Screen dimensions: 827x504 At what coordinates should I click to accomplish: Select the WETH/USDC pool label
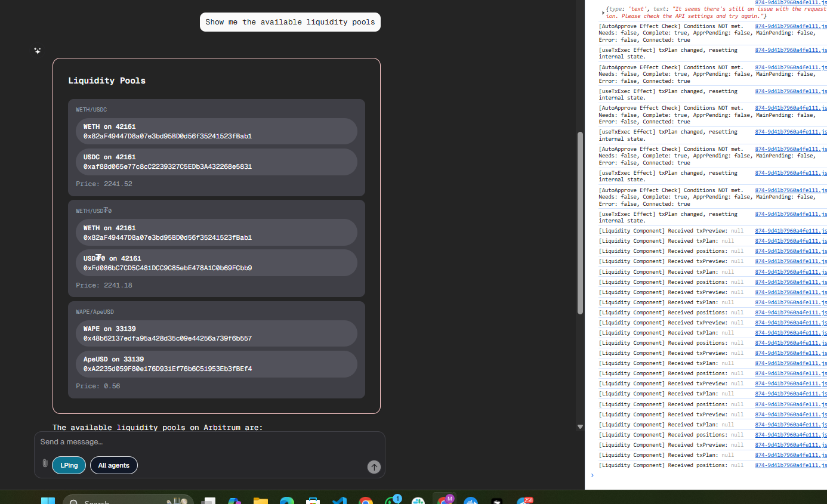pyautogui.click(x=91, y=110)
